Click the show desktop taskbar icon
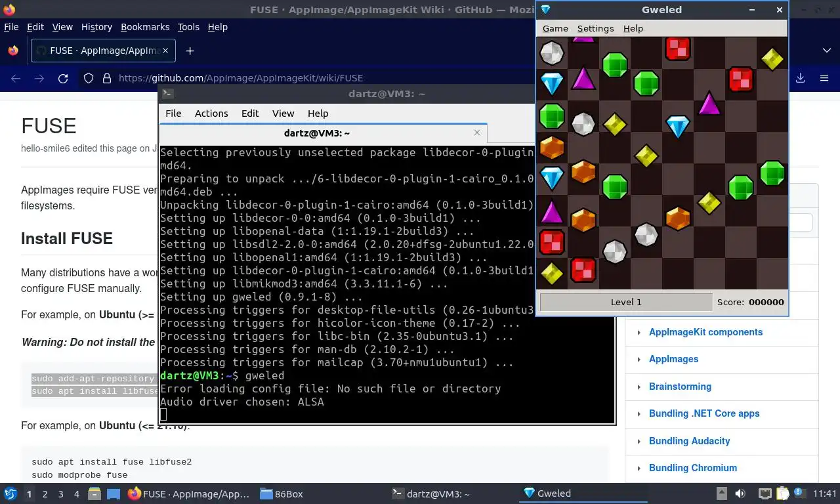Screen dimensions: 840x504 (x=113, y=493)
